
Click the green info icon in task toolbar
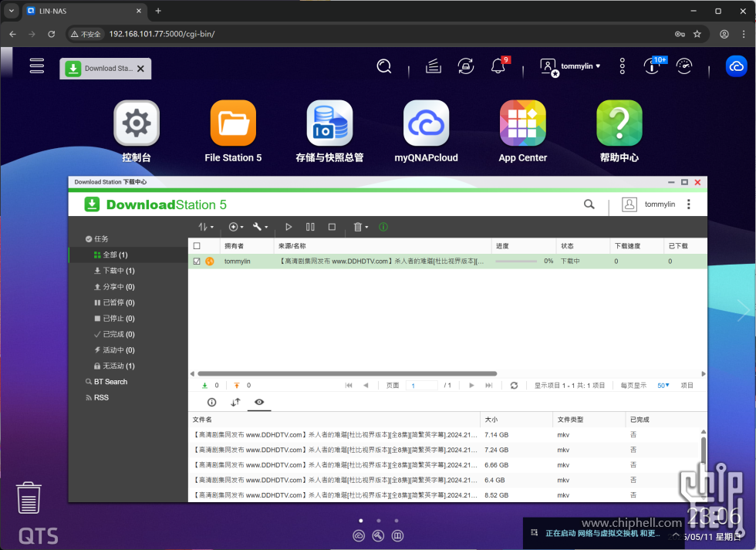(x=383, y=227)
